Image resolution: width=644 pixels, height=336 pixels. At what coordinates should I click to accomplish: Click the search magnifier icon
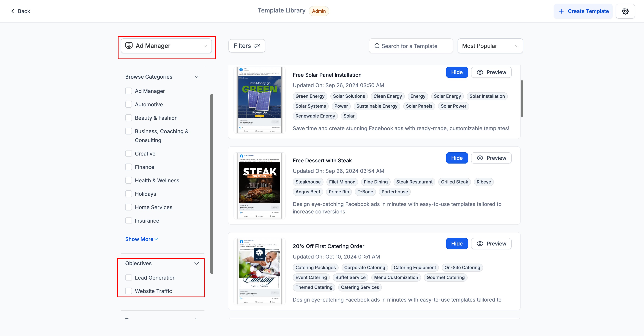377,46
